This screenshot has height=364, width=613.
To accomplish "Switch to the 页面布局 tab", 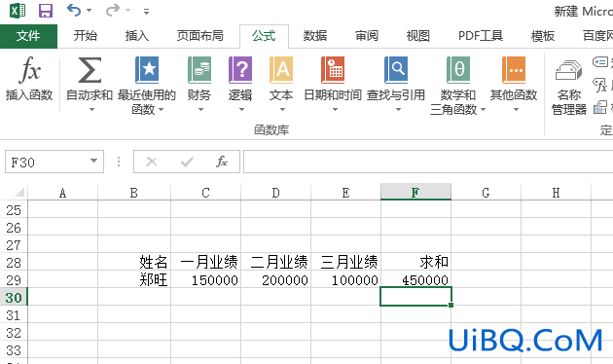I will tap(200, 36).
